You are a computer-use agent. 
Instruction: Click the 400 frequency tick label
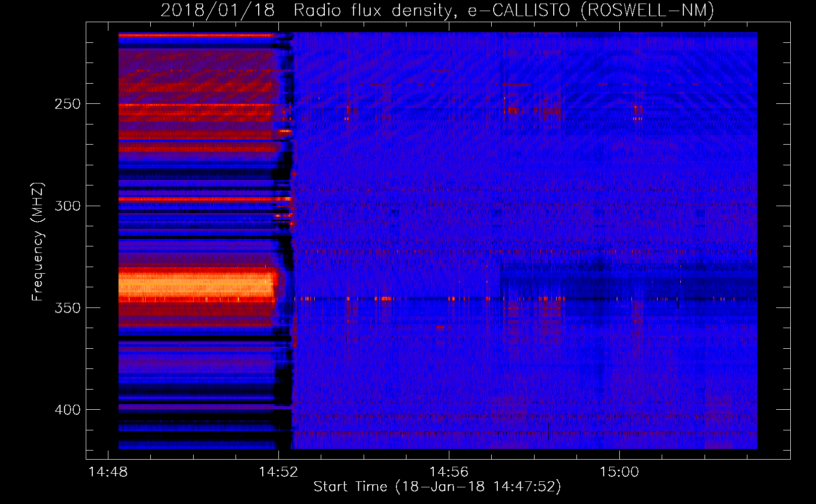(68, 410)
